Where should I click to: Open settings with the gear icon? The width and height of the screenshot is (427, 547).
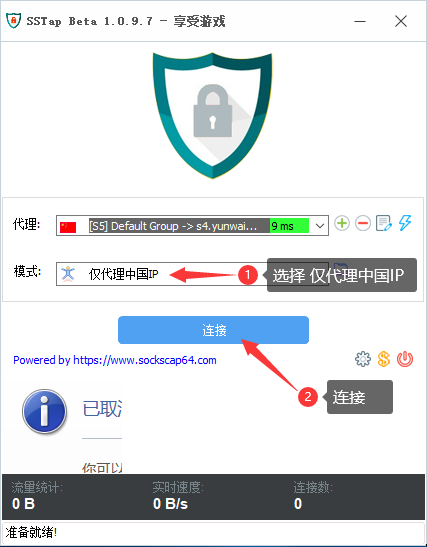click(363, 359)
